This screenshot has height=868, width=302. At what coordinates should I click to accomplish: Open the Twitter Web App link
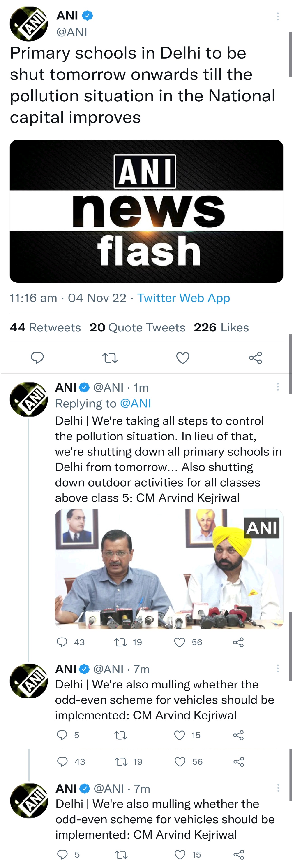coord(184,298)
